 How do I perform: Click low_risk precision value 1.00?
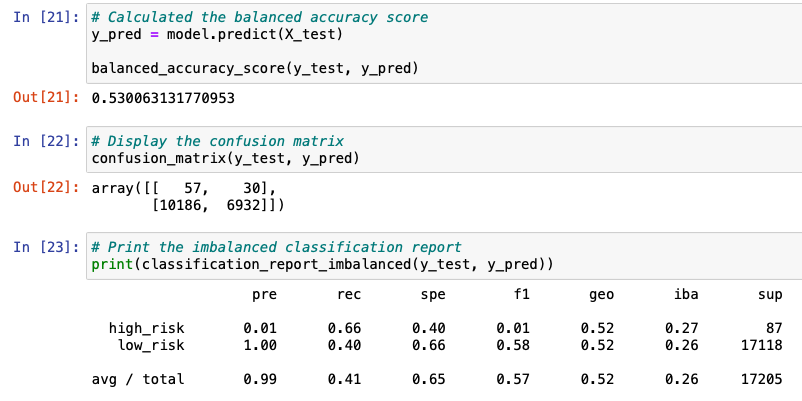[260, 345]
